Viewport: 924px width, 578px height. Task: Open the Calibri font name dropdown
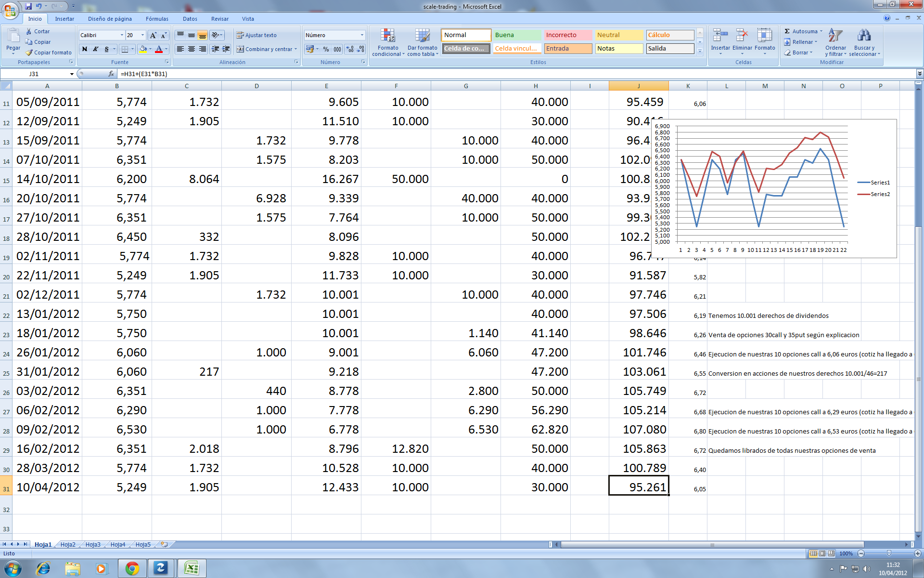(122, 35)
